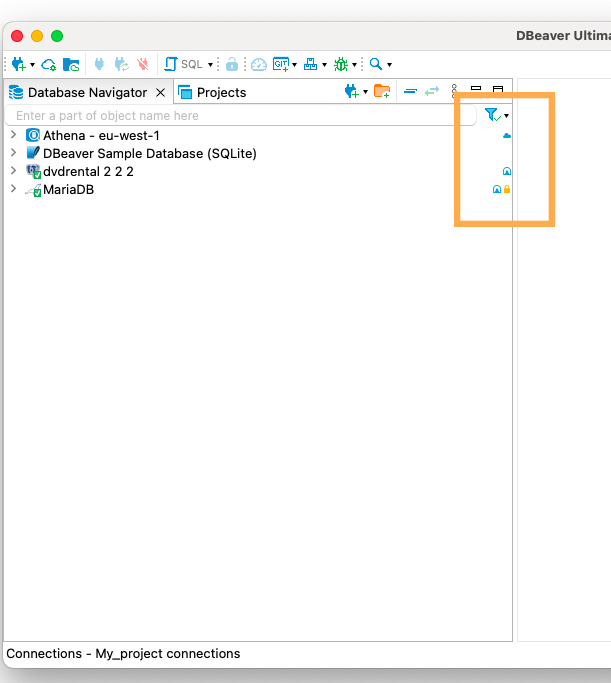Maximize the Database Navigator panel
The height and width of the screenshot is (683, 611).
coord(498,89)
